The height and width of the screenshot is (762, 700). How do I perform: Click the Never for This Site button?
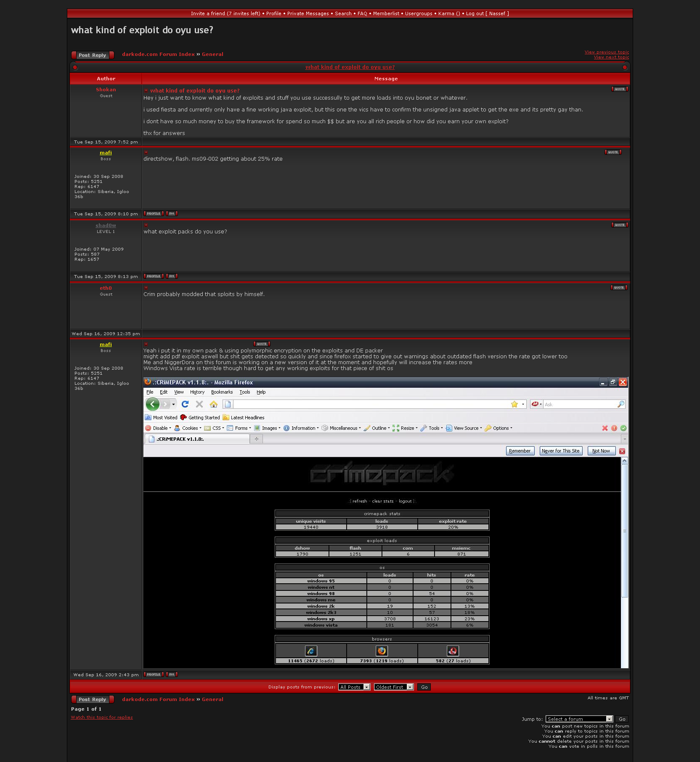pos(560,451)
